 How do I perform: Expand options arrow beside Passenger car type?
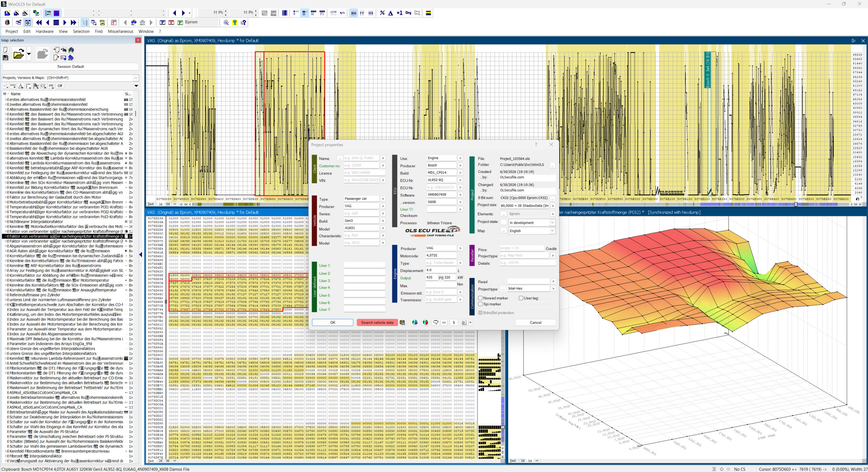(x=383, y=199)
